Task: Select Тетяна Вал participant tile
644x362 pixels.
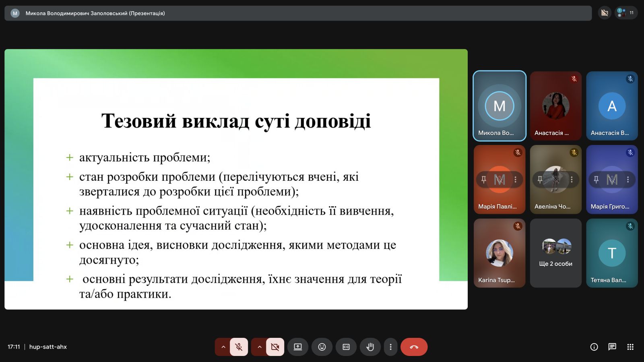Action: pyautogui.click(x=612, y=253)
